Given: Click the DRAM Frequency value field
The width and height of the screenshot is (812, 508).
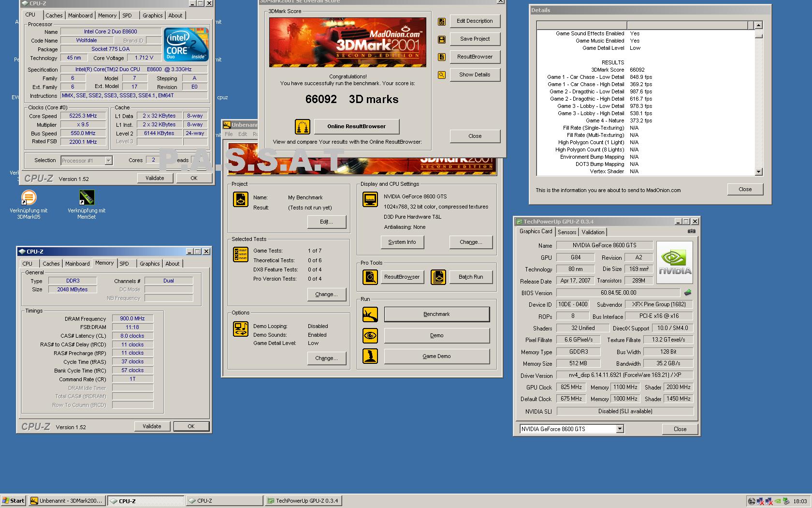Looking at the screenshot, I should (x=132, y=319).
